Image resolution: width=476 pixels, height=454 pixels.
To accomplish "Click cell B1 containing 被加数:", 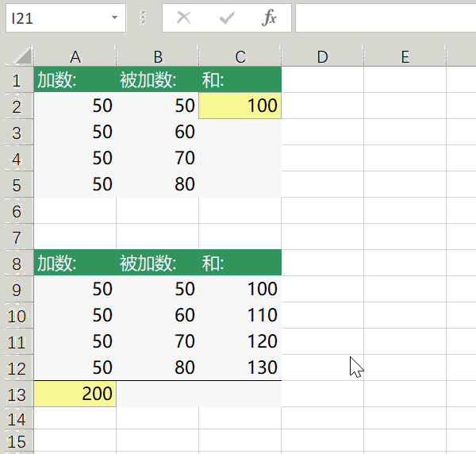I will (158, 80).
